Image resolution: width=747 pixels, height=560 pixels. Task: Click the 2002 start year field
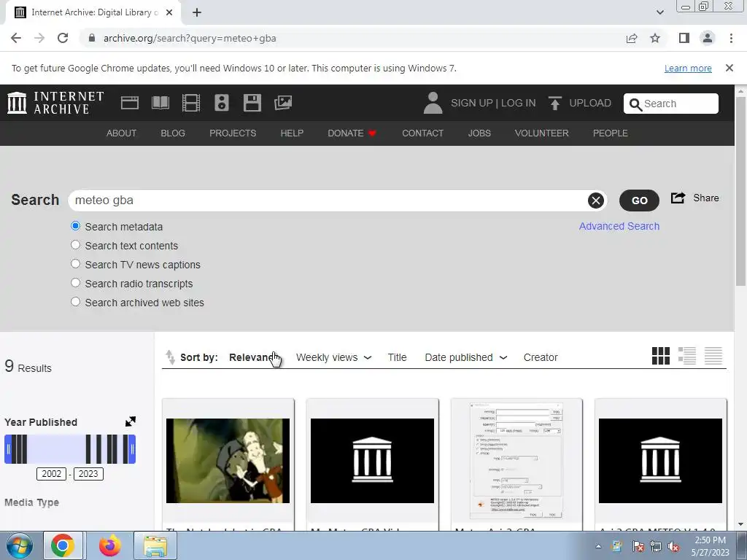tap(52, 474)
